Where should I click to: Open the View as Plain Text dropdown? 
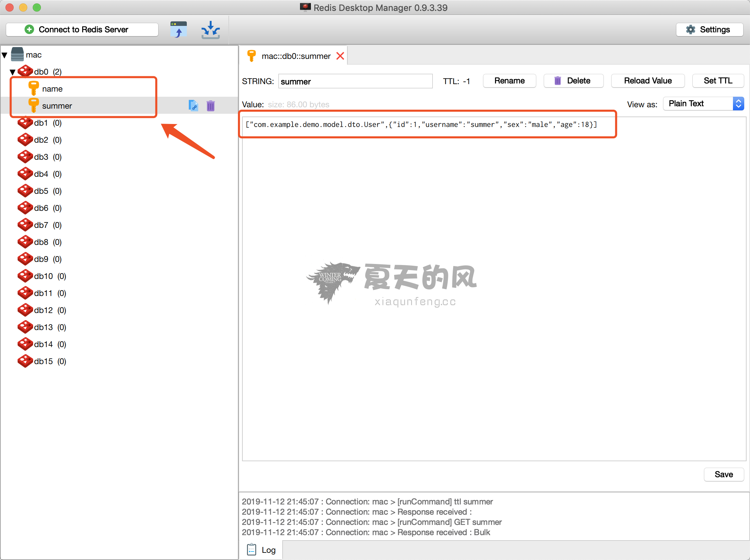pos(703,104)
